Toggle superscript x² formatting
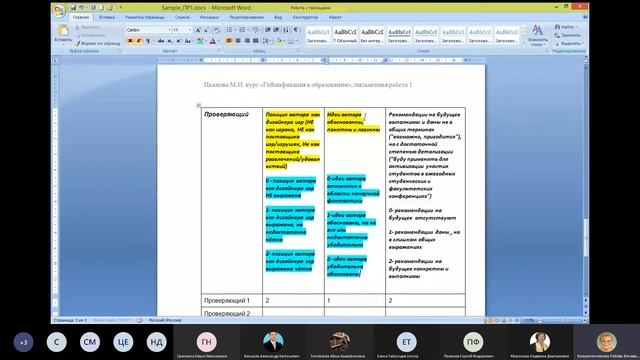The height and width of the screenshot is (360, 640). click(x=178, y=41)
